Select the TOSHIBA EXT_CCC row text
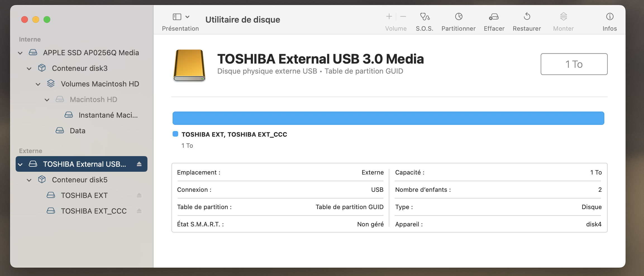This screenshot has width=644, height=276. (x=94, y=211)
